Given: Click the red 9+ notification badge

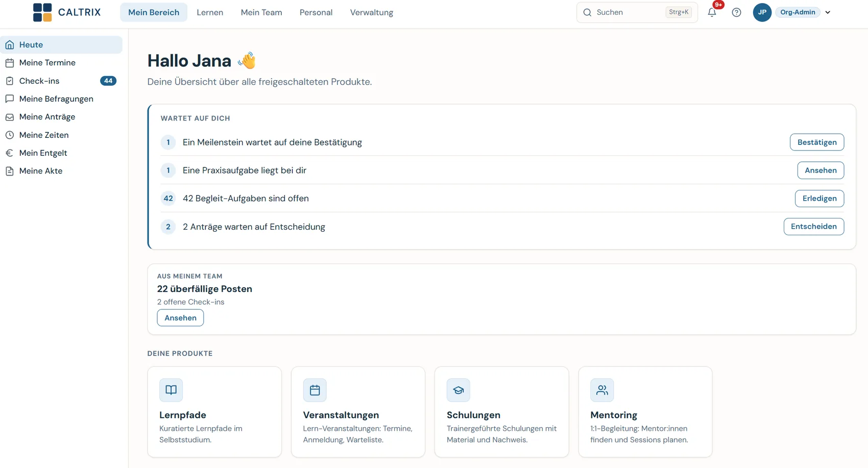Looking at the screenshot, I should 718,5.
